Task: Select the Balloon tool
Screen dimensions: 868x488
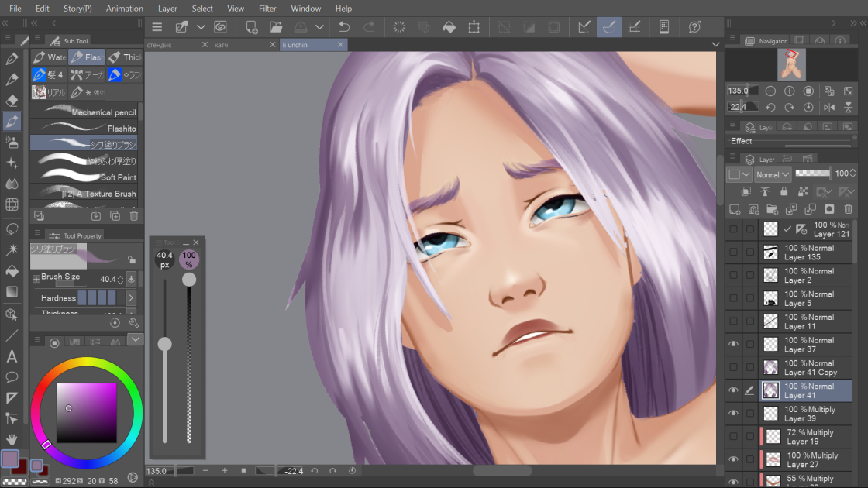Action: [x=12, y=377]
